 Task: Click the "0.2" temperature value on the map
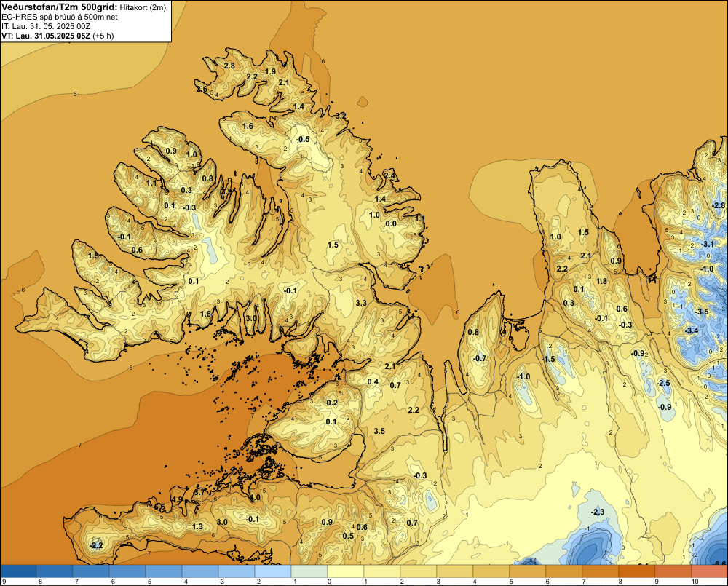[x=332, y=403]
